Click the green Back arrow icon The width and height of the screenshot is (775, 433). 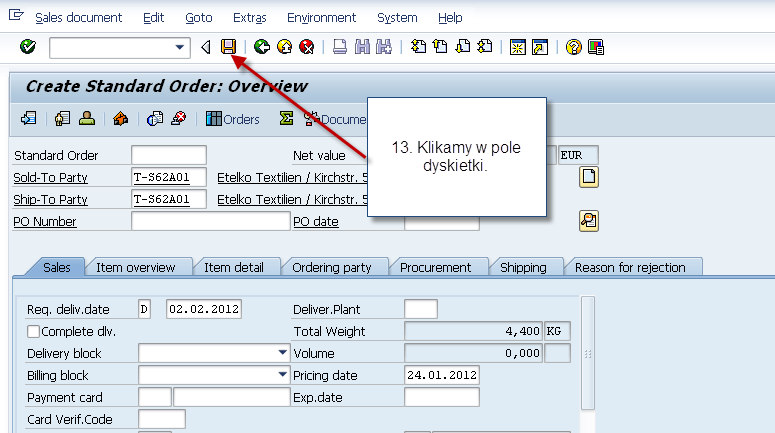point(262,47)
